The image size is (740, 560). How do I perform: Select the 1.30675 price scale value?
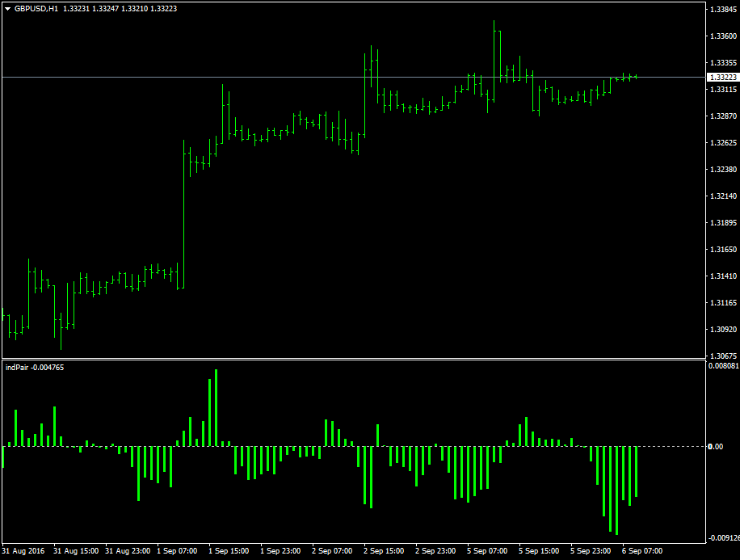click(x=723, y=356)
